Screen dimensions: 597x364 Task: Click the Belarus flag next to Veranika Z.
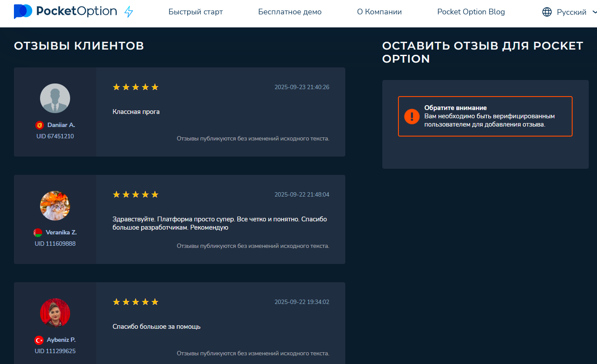point(38,233)
